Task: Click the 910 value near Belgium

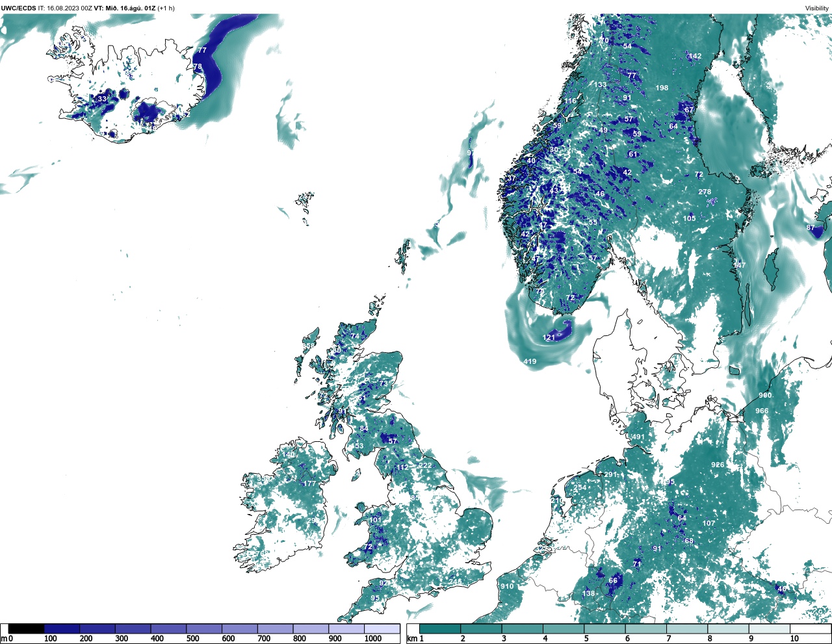Action: click(507, 586)
